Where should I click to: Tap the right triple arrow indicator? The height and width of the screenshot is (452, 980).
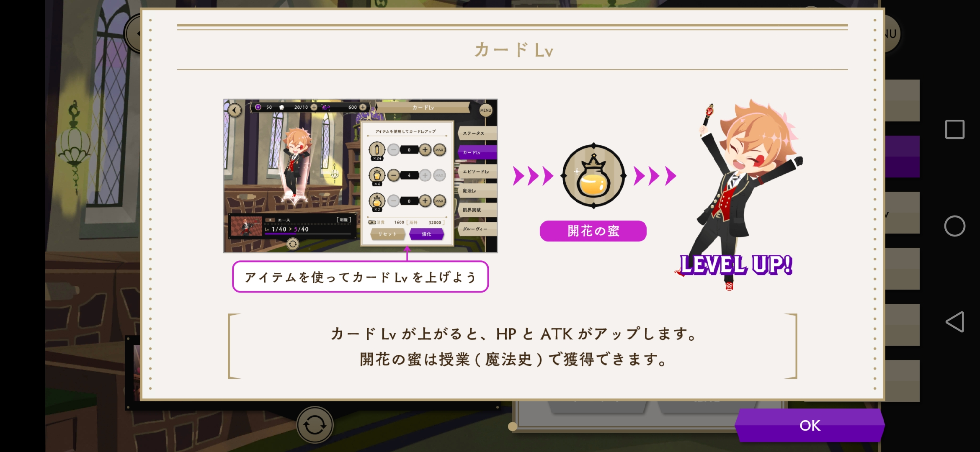click(x=655, y=176)
